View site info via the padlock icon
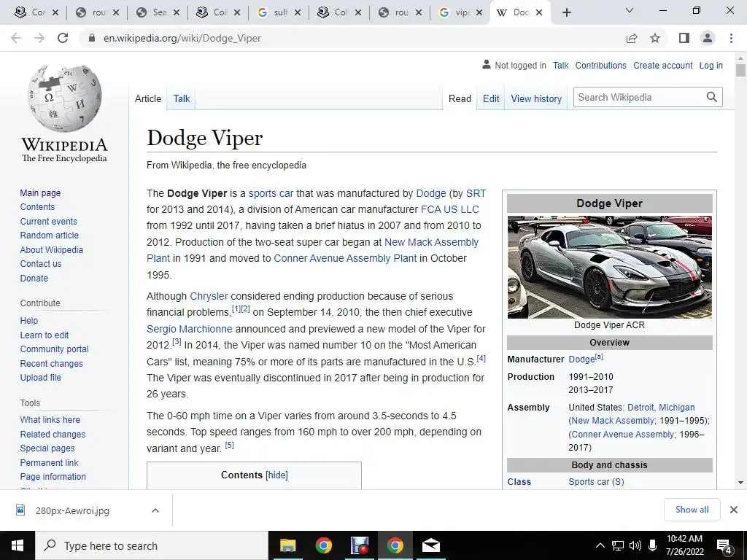The image size is (747, 560). pyautogui.click(x=92, y=38)
